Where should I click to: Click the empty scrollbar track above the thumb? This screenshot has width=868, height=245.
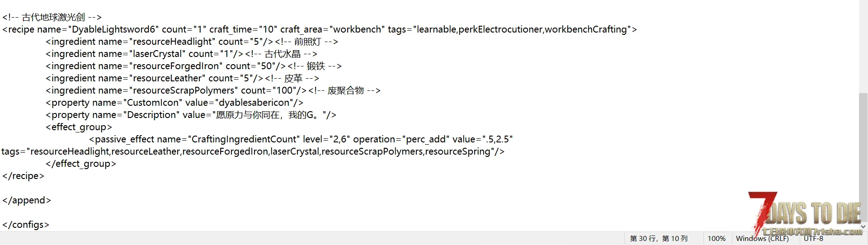tap(863, 46)
